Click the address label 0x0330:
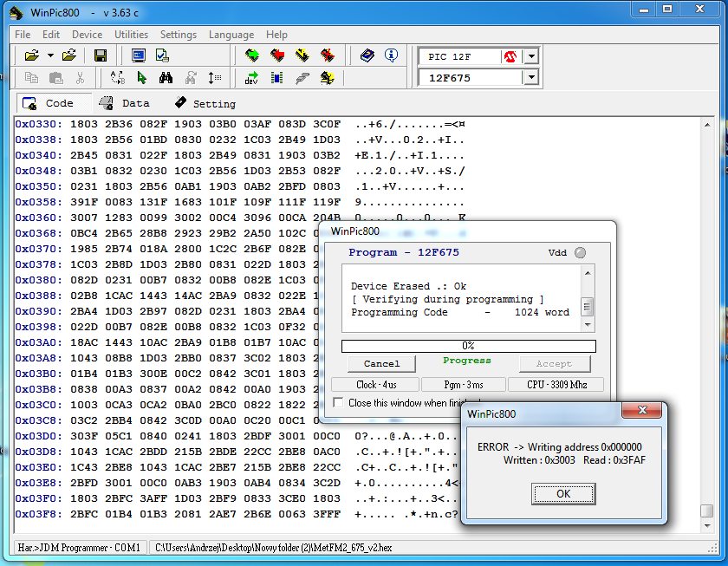 click(x=38, y=124)
